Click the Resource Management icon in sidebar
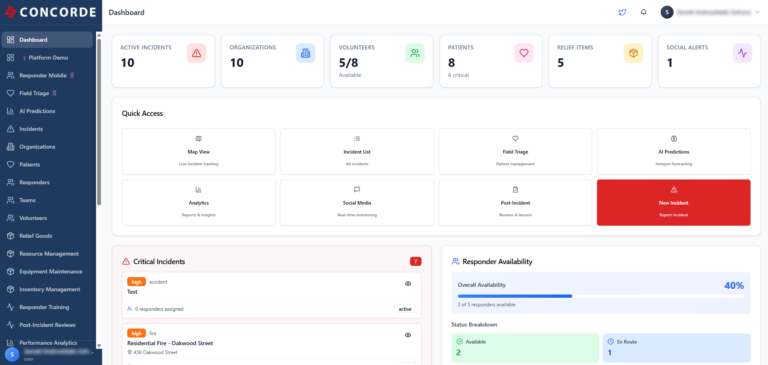The image size is (768, 365). [10, 254]
